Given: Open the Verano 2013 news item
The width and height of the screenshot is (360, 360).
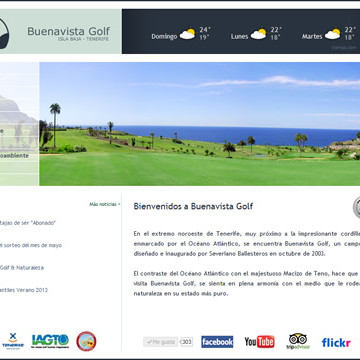Looking at the screenshot, I should click(24, 290).
